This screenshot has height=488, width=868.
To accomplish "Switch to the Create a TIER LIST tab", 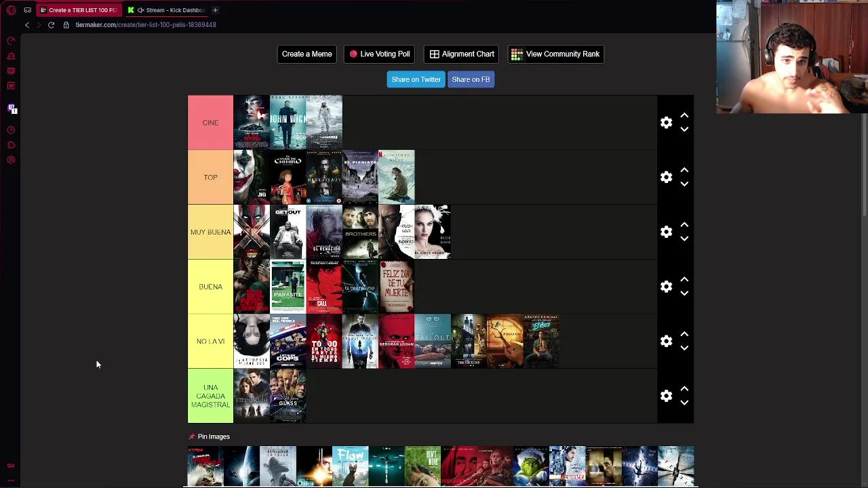I will click(79, 10).
